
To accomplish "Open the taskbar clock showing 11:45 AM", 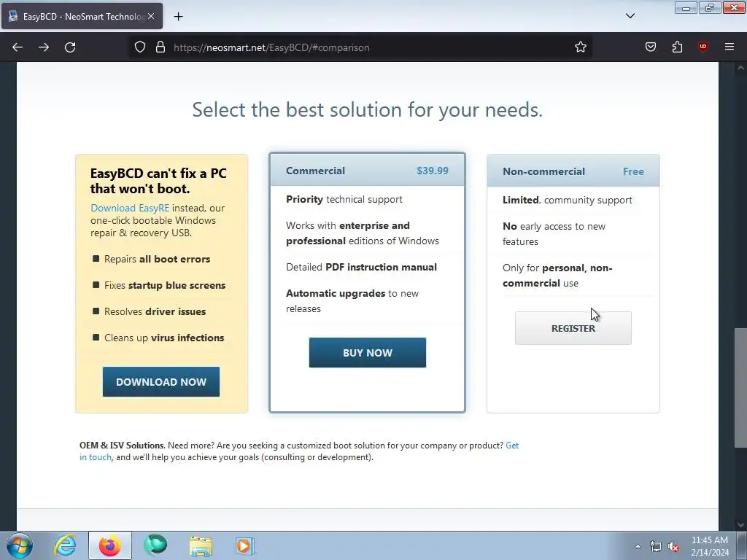I will click(x=710, y=546).
